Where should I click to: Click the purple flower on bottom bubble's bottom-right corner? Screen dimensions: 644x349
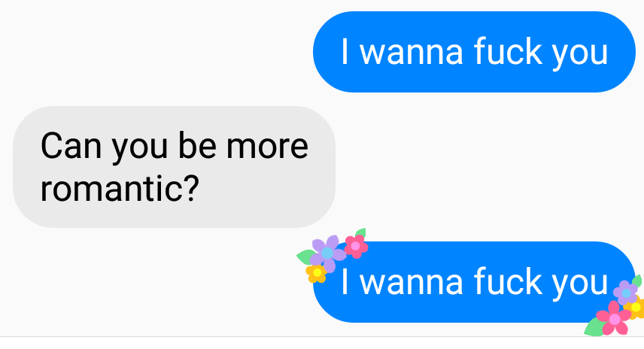(625, 292)
